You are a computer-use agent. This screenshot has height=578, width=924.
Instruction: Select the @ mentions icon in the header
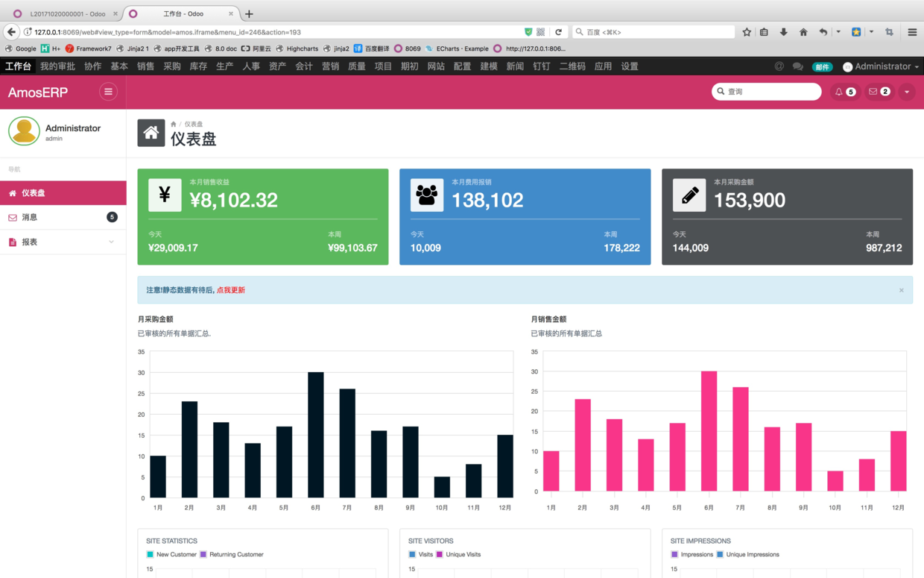(779, 66)
